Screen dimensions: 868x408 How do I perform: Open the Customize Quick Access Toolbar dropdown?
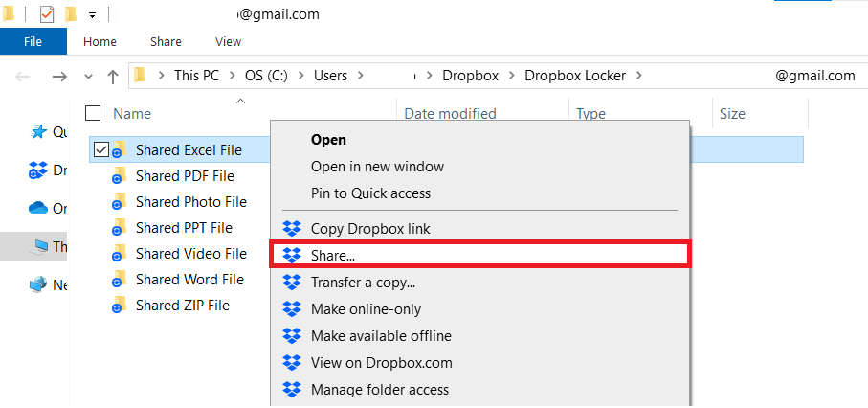pos(92,15)
